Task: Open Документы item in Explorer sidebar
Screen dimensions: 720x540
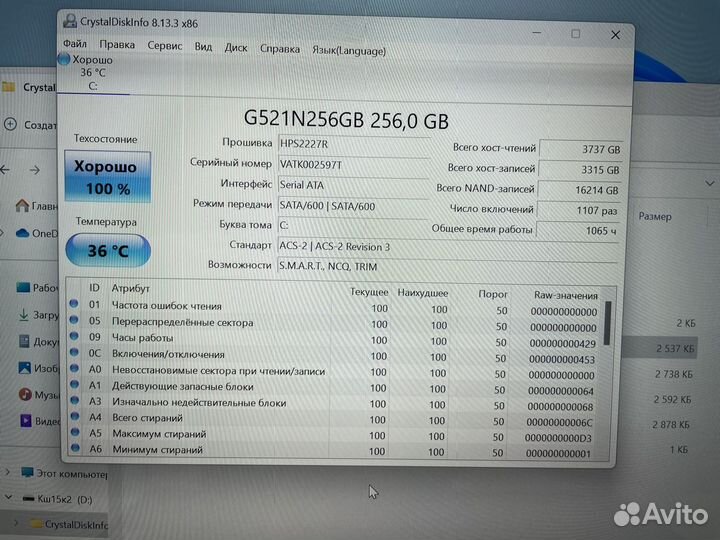Action: (39, 342)
